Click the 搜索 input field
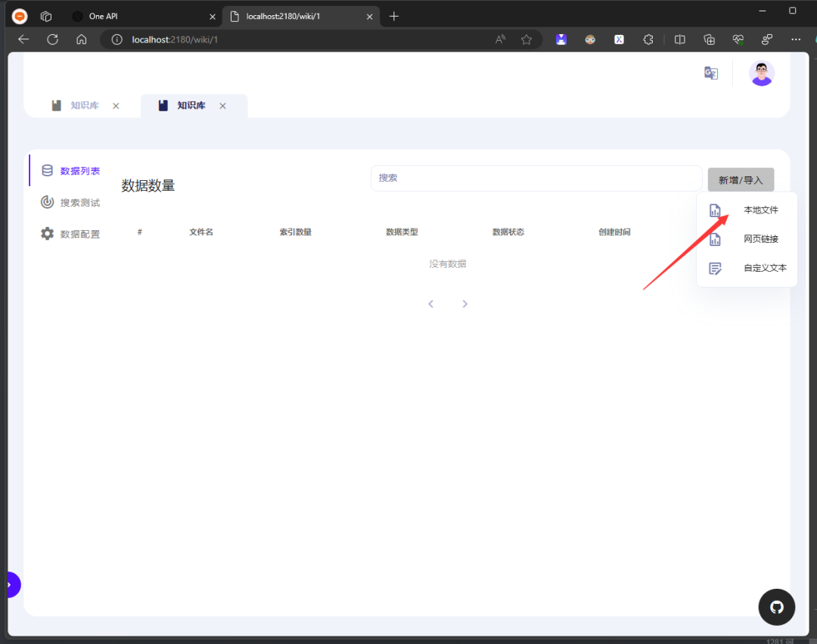817x644 pixels. (x=536, y=178)
